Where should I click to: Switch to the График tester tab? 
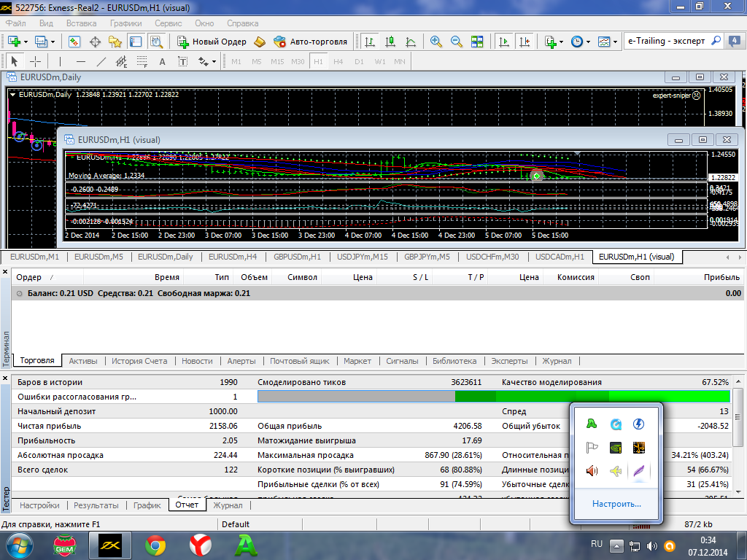tap(147, 505)
